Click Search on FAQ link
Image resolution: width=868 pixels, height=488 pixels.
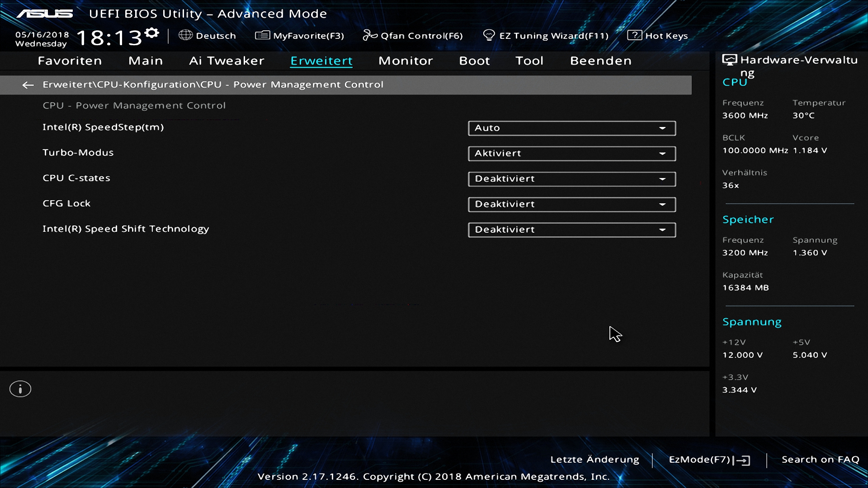820,460
